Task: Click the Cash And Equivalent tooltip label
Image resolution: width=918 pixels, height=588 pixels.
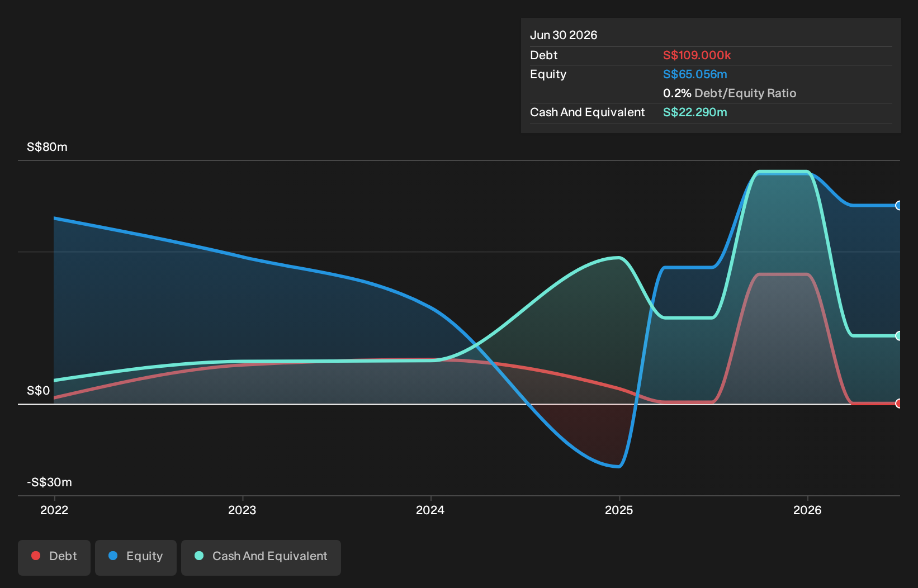Action: (588, 112)
